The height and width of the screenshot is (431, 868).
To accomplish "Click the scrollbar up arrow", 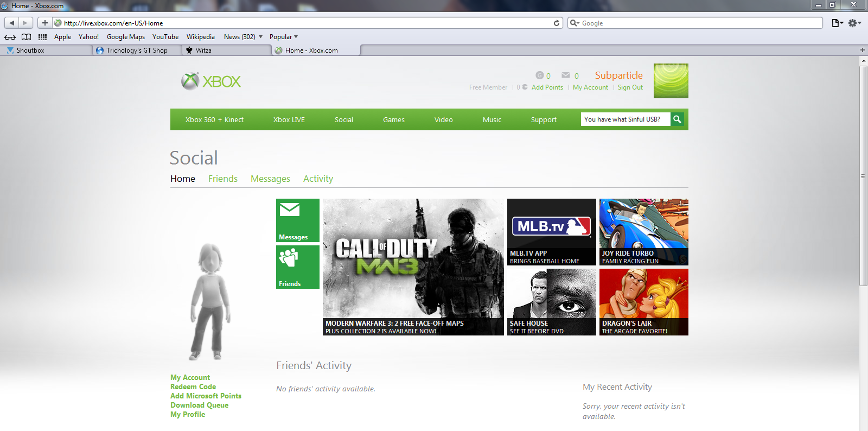I will [x=864, y=60].
